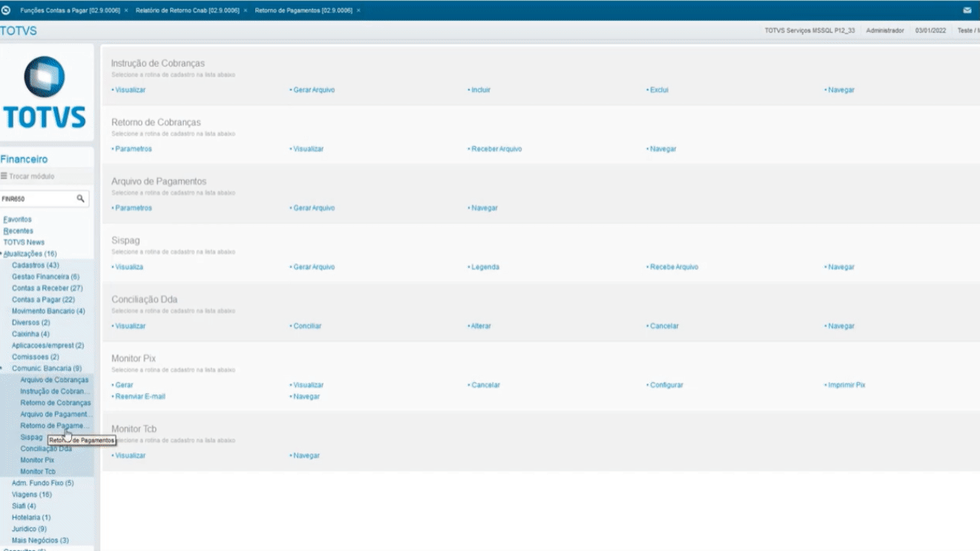This screenshot has width=980, height=551.
Task: Click Gerar under Monitor Pix
Action: click(122, 385)
